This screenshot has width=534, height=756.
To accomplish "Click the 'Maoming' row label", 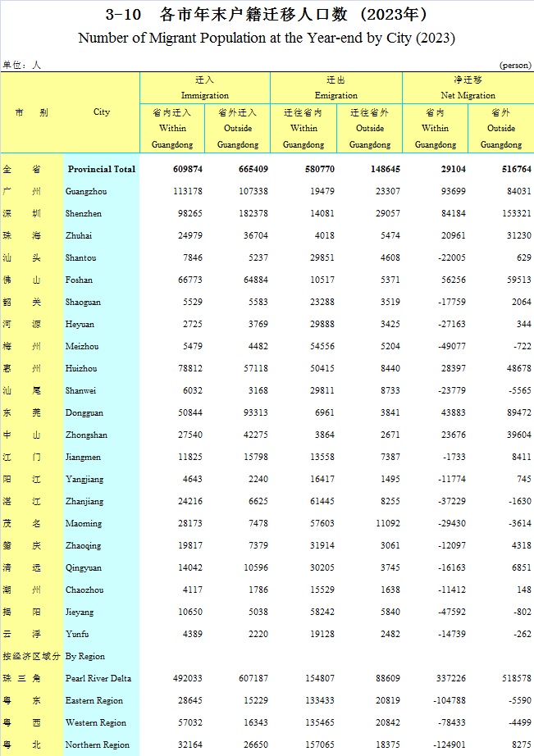I will (x=84, y=524).
